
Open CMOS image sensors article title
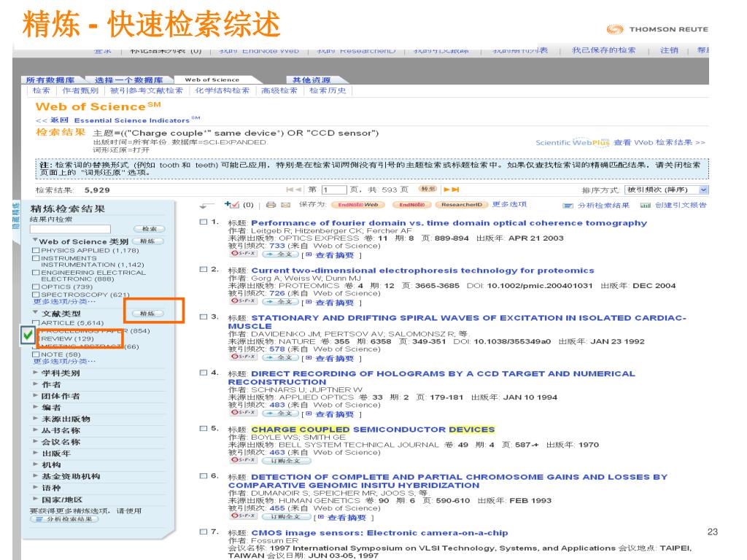click(x=379, y=533)
